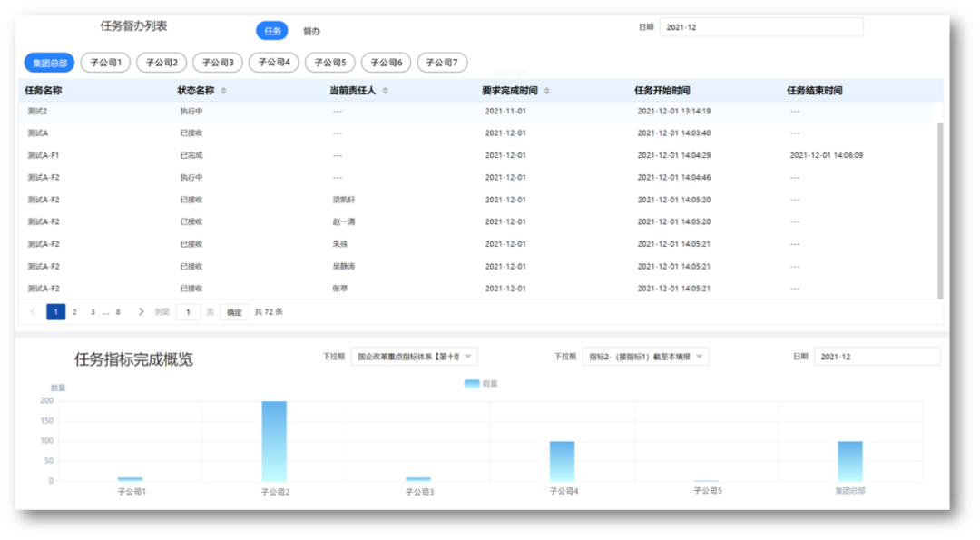The width and height of the screenshot is (980, 540).
Task: Go to page 2
Action: 74,312
